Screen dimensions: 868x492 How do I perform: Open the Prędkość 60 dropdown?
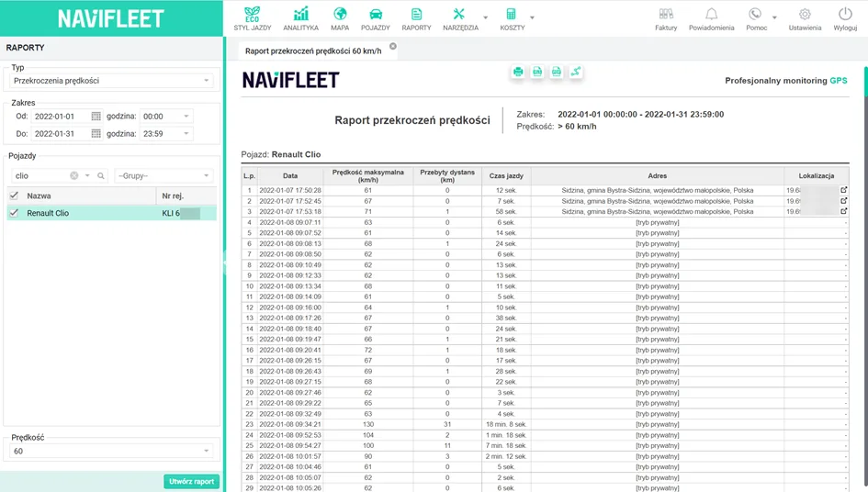pyautogui.click(x=111, y=451)
